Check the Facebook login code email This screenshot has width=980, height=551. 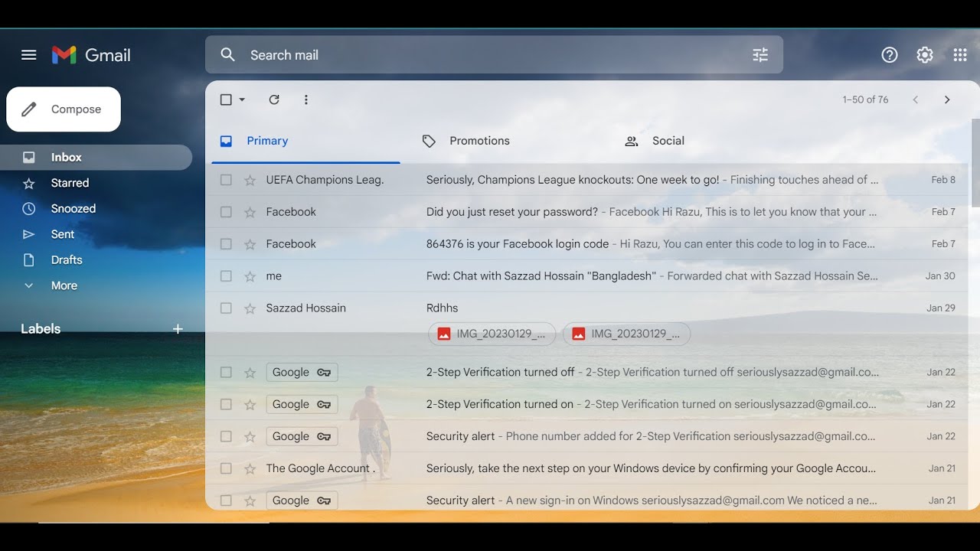pos(226,244)
